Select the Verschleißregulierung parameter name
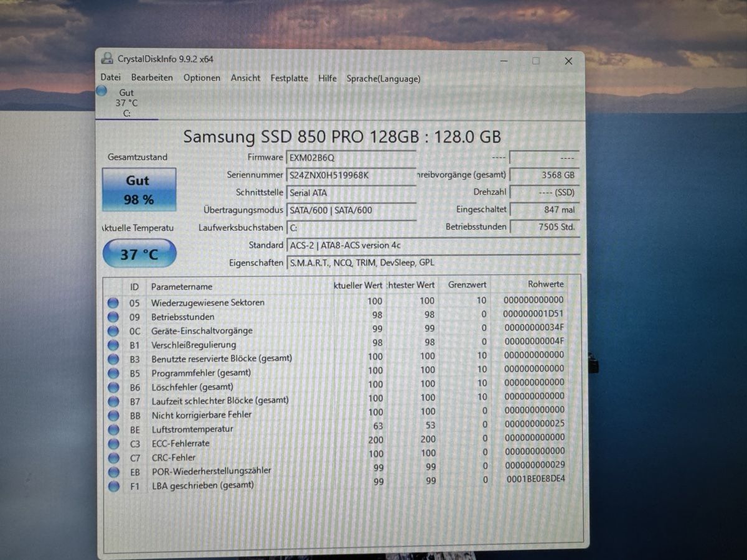This screenshot has width=747, height=560. [x=194, y=345]
